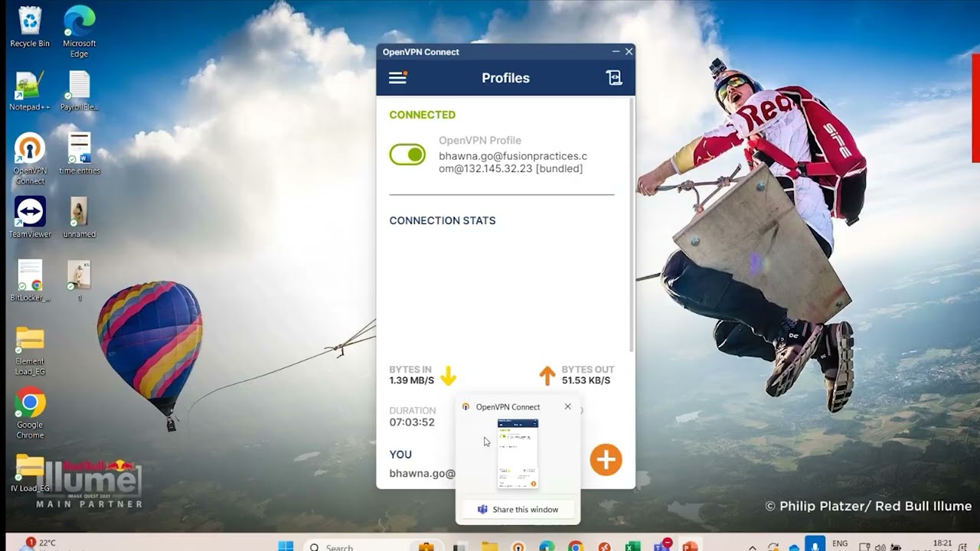Select the BitLocker file on desktop
The height and width of the screenshot is (551, 980).
(x=30, y=281)
